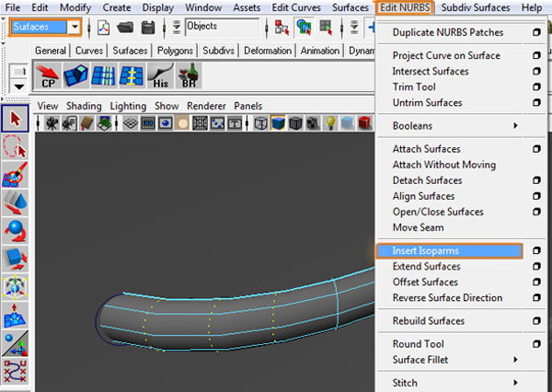Choose the Paint Selection tool

[x=15, y=174]
